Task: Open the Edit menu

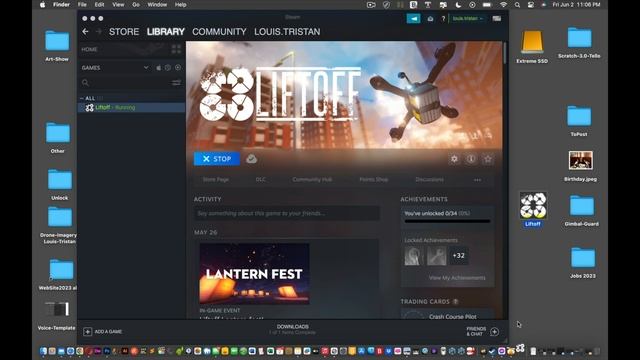Action: (x=99, y=4)
